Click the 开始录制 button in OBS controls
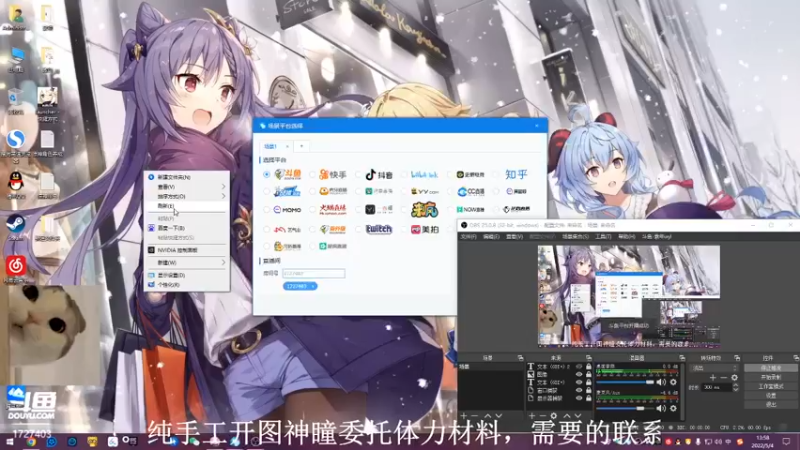 771,377
